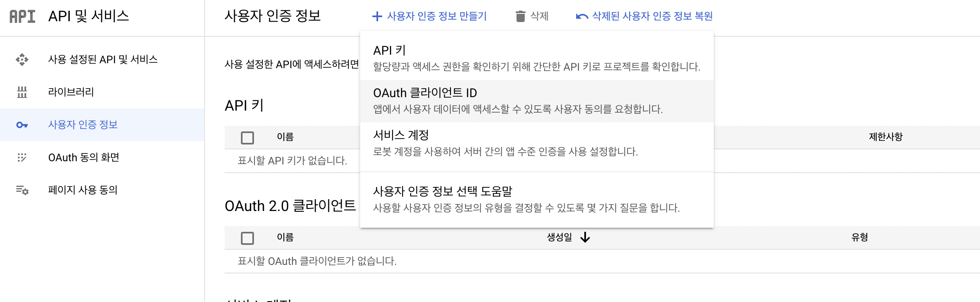Click 사용자 인증 정보 만들기 button
This screenshot has height=302, width=980.
430,16
